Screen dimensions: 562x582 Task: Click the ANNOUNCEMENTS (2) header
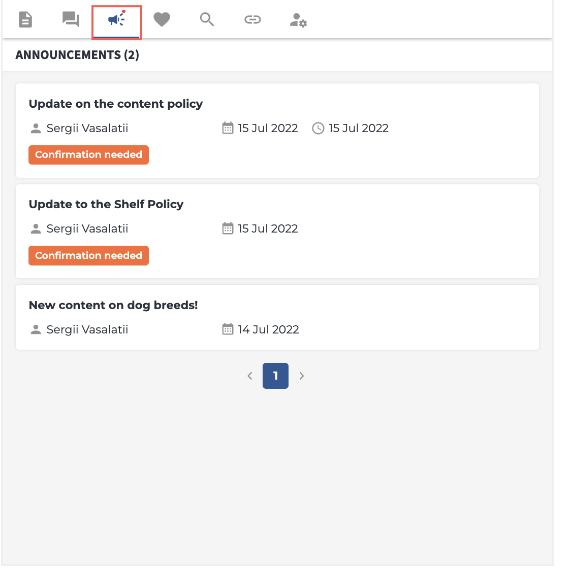77,55
